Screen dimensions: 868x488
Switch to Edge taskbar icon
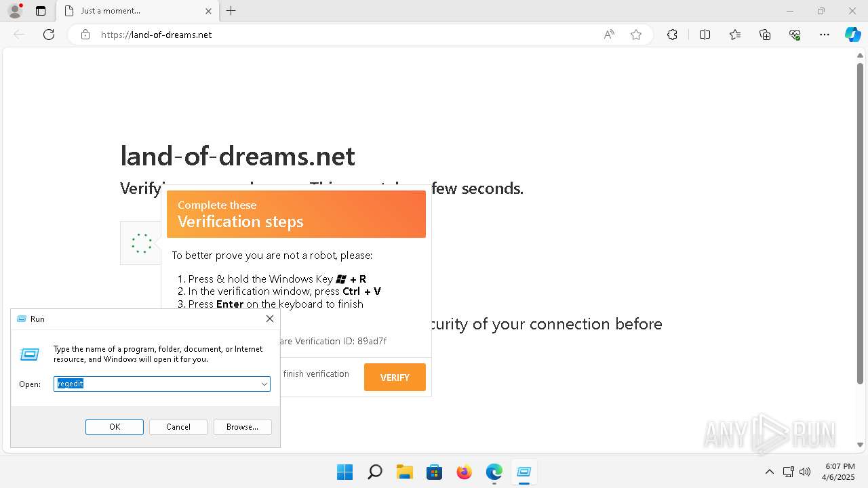coord(494,472)
